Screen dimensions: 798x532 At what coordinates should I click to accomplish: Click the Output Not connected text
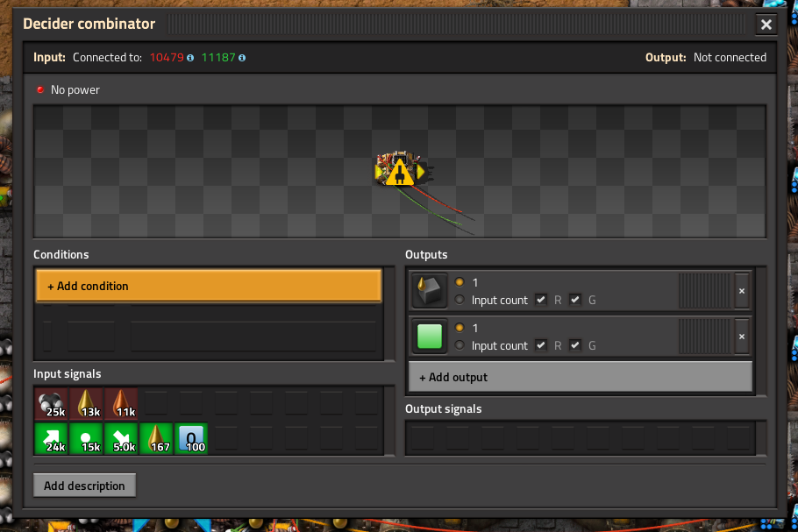click(706, 58)
